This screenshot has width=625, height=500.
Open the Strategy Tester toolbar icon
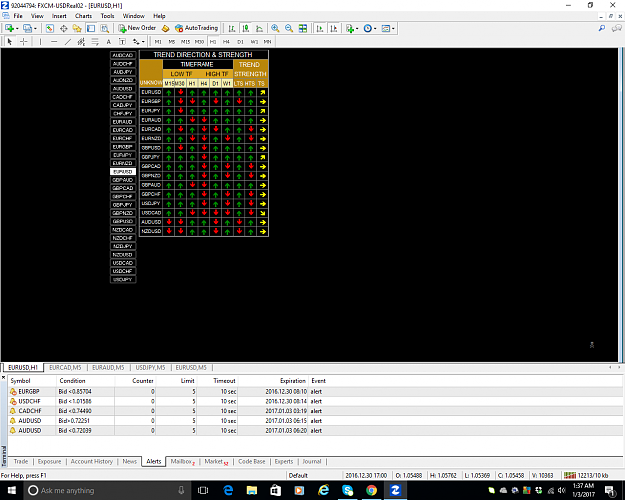[104, 28]
